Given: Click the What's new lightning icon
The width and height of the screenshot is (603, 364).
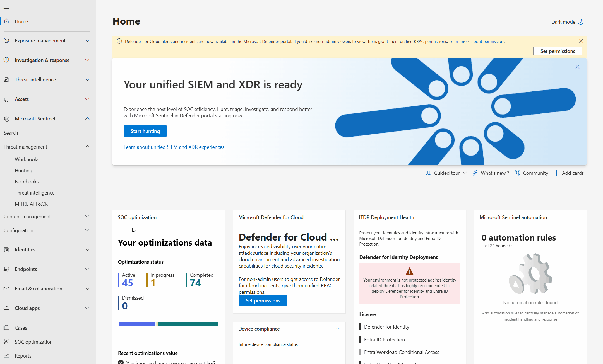Looking at the screenshot, I should (475, 173).
